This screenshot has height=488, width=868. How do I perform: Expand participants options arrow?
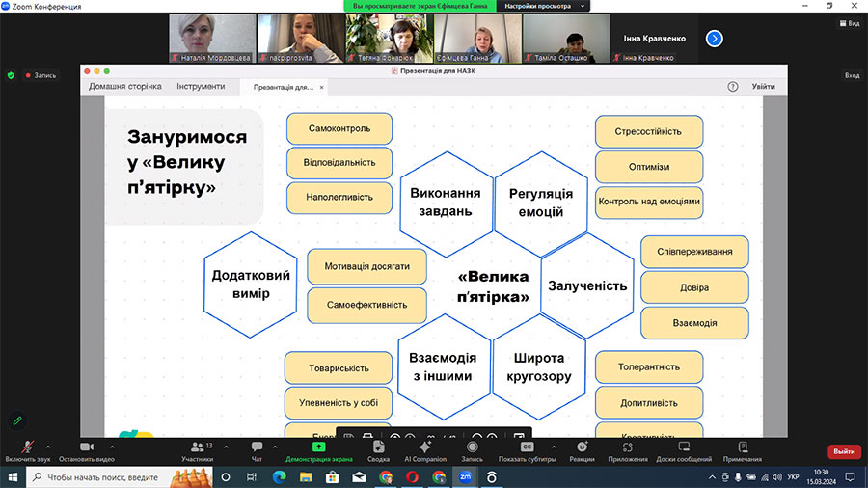click(226, 447)
